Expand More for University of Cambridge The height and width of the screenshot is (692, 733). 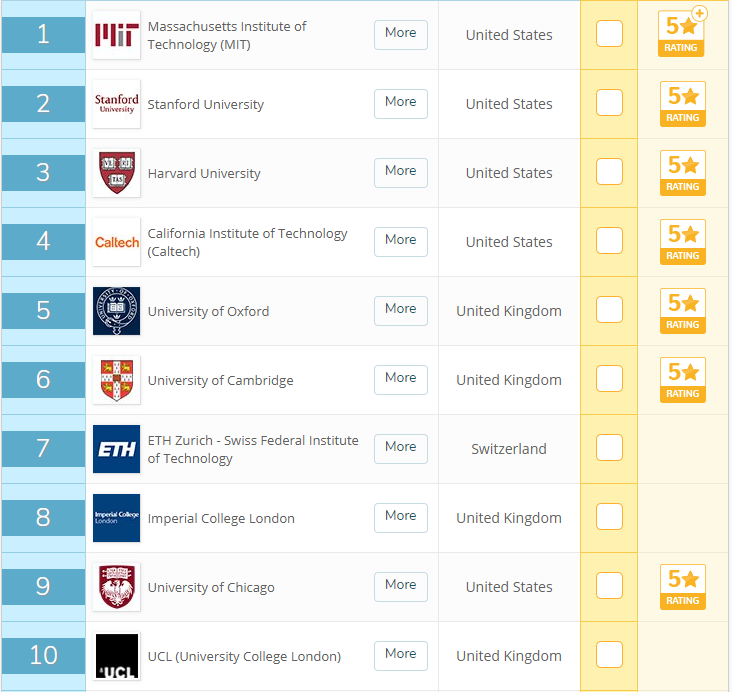click(x=400, y=379)
